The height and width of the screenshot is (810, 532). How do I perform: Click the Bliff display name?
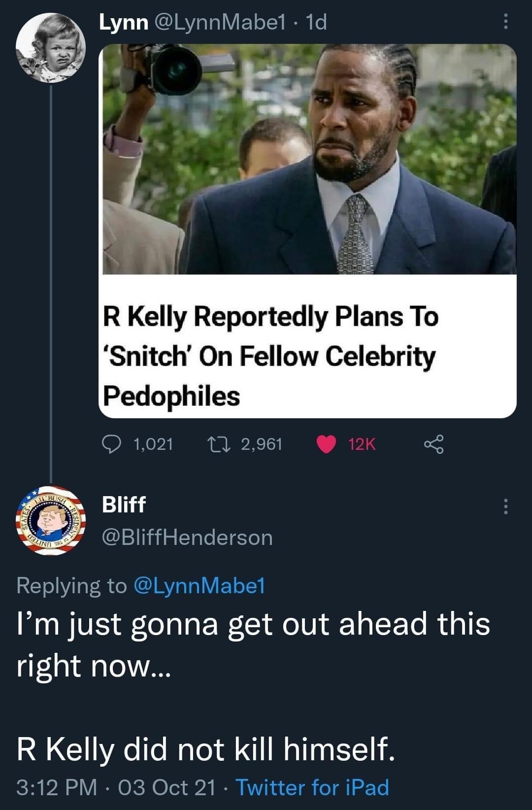[x=124, y=505]
